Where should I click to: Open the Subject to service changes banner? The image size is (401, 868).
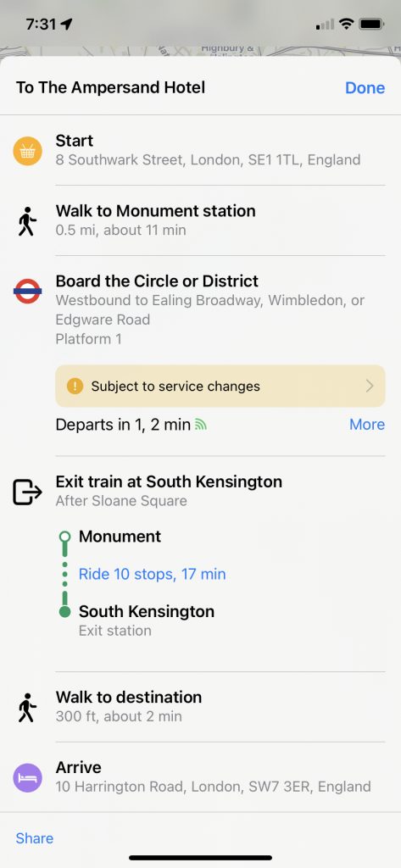220,386
